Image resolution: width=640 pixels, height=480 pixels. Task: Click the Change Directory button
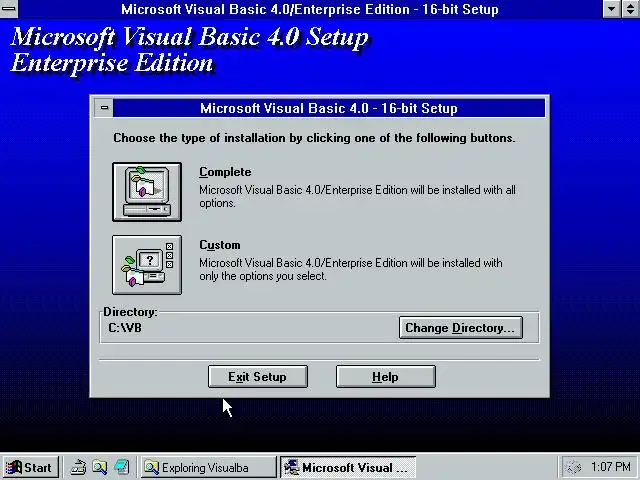pyautogui.click(x=460, y=328)
